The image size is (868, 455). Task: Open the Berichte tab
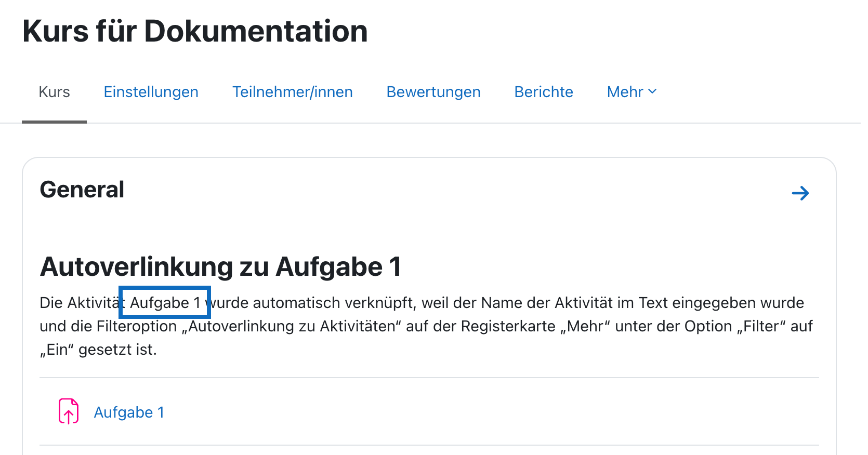(544, 92)
